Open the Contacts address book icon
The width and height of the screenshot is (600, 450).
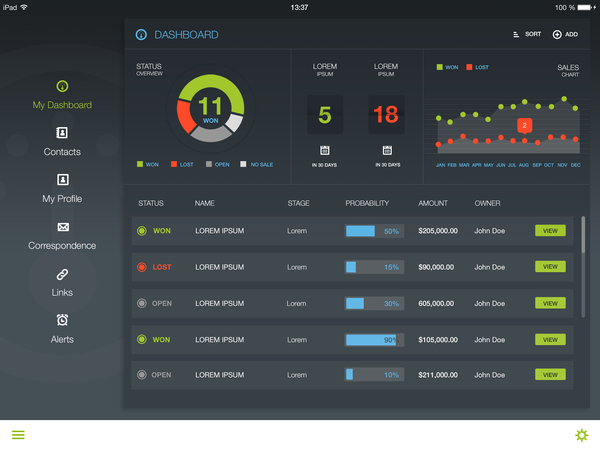pos(62,133)
